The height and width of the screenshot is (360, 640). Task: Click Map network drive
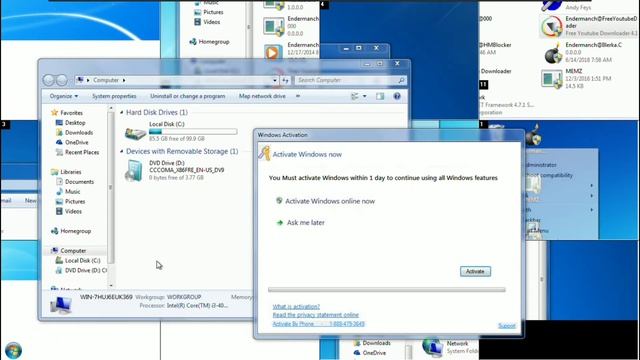point(262,96)
